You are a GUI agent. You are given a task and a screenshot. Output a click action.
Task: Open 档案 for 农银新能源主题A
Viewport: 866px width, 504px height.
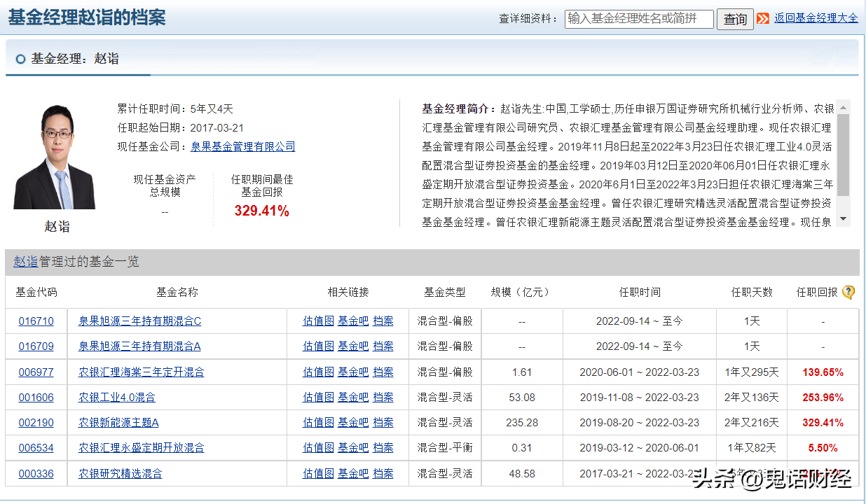(x=383, y=423)
